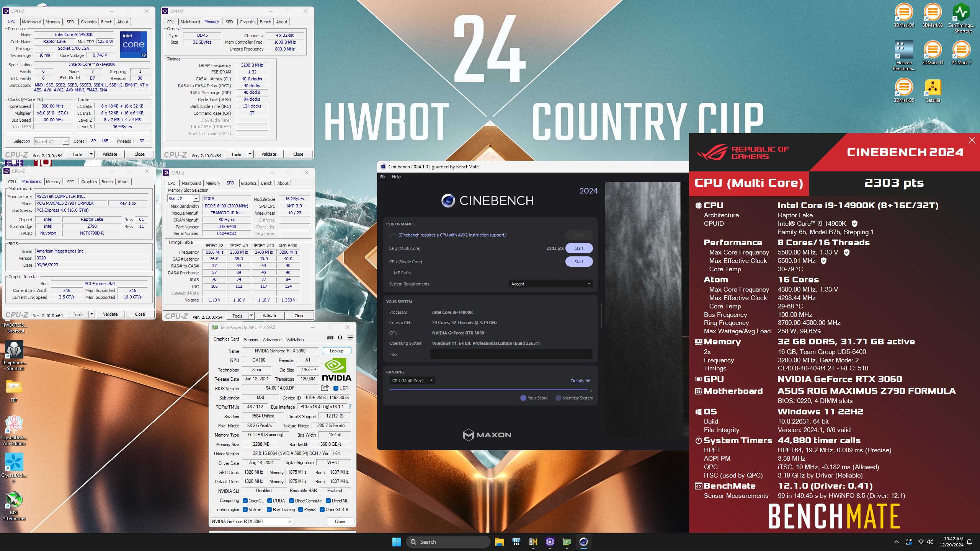Toggle the OpenGL 4.6 checkbox
980x551 pixels.
pyautogui.click(x=322, y=510)
